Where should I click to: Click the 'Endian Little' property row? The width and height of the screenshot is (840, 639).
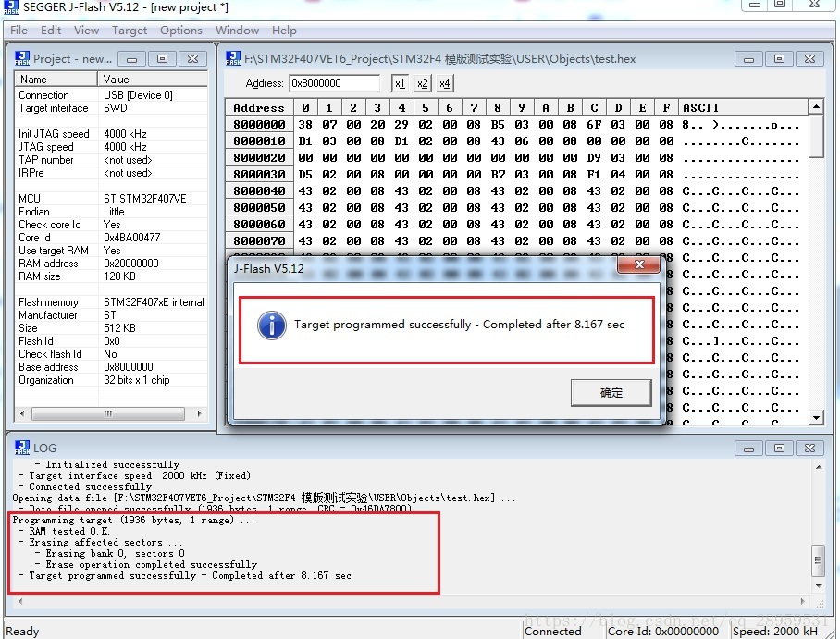coord(111,212)
